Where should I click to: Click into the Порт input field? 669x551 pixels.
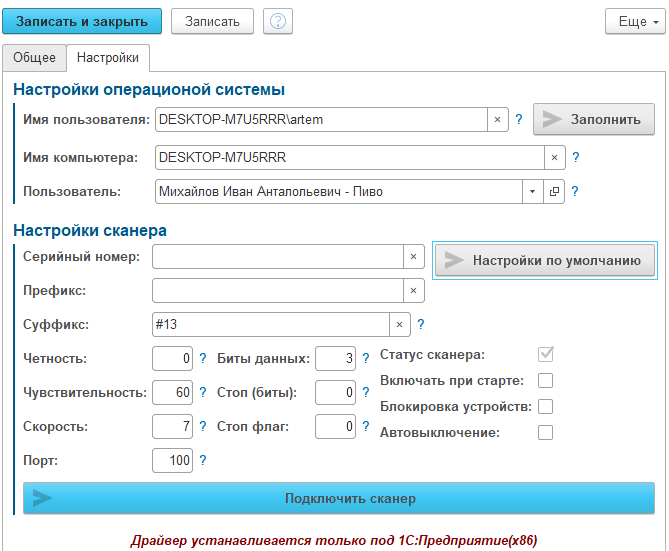(172, 461)
